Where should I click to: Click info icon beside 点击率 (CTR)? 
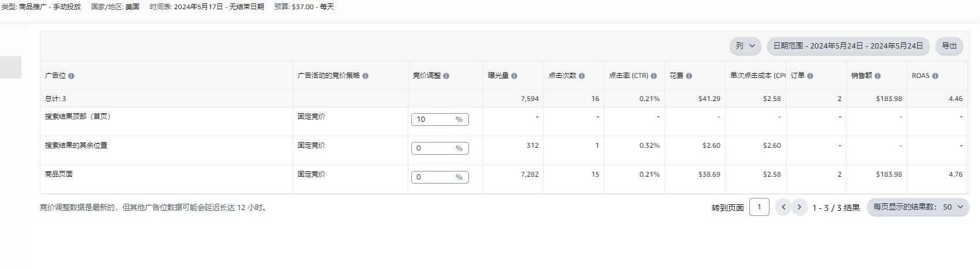coord(654,76)
